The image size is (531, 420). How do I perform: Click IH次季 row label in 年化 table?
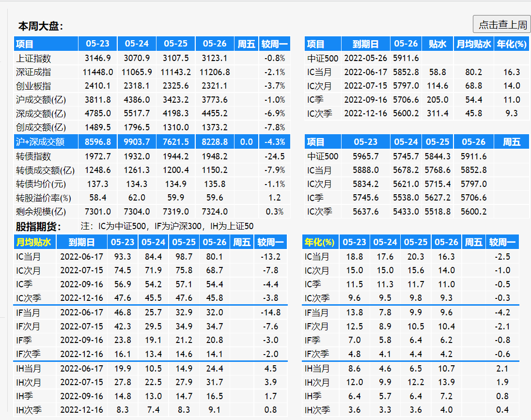tap(317, 410)
